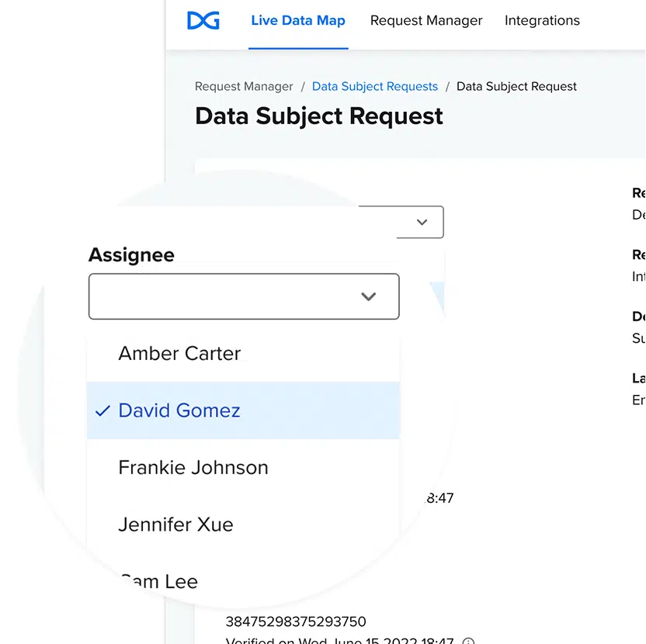
Task: Open the Request Manager tab
Action: [426, 21]
